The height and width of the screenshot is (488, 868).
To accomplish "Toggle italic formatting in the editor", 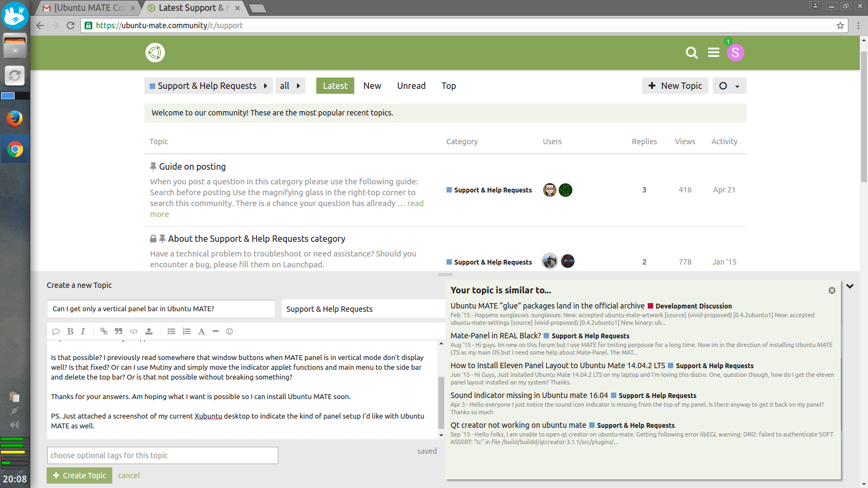I will (x=83, y=331).
